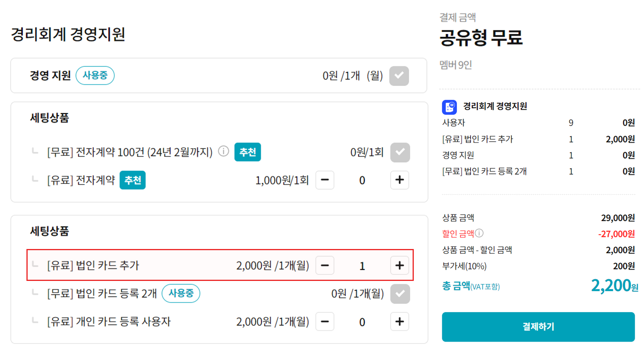This screenshot has width=644, height=349.
Task: Click 추천 badge beside 전자계약 100건
Action: 247,152
